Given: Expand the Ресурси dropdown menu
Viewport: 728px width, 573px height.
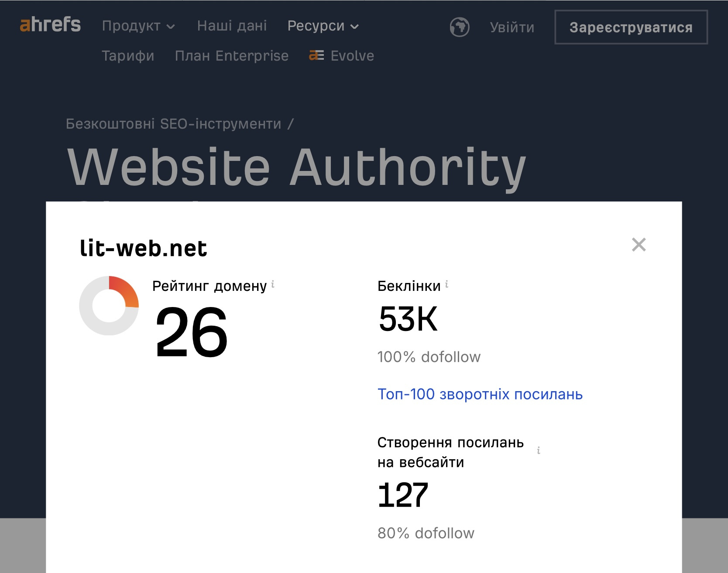Looking at the screenshot, I should (323, 26).
